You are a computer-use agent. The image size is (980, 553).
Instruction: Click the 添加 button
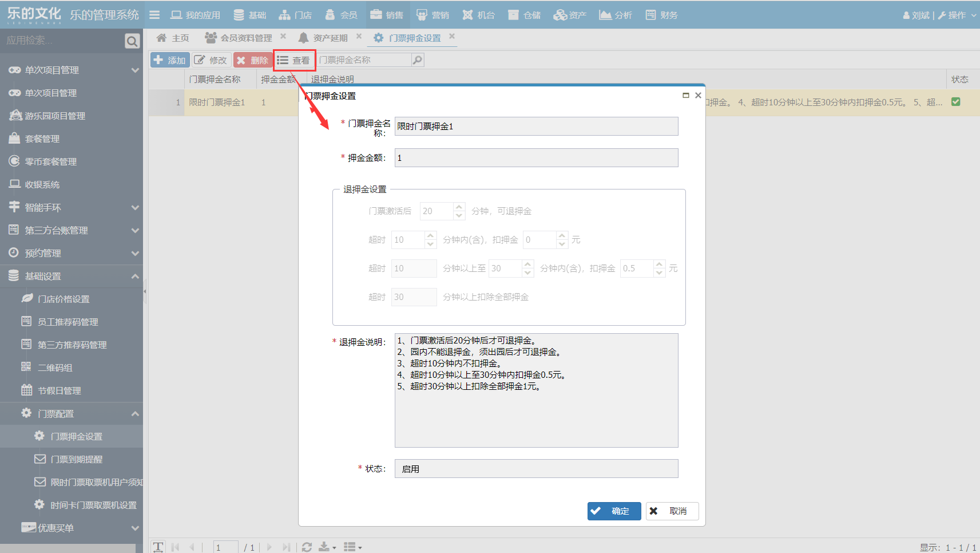click(x=170, y=60)
